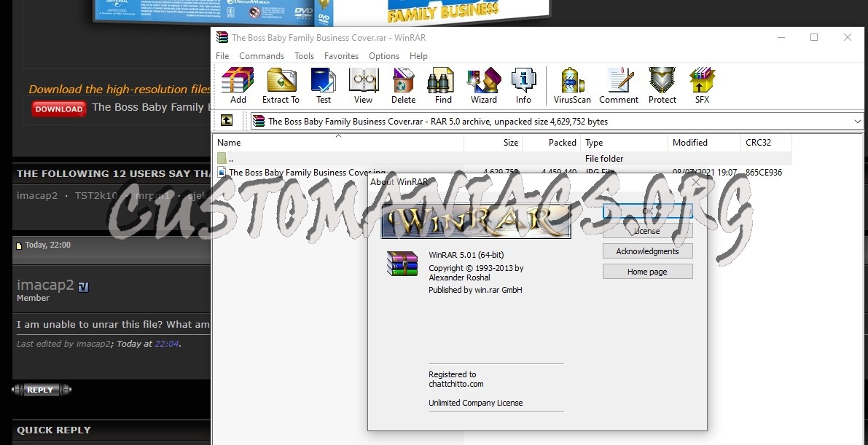Run the Test archive tool
Viewport: 868px width, 445px height.
[324, 85]
